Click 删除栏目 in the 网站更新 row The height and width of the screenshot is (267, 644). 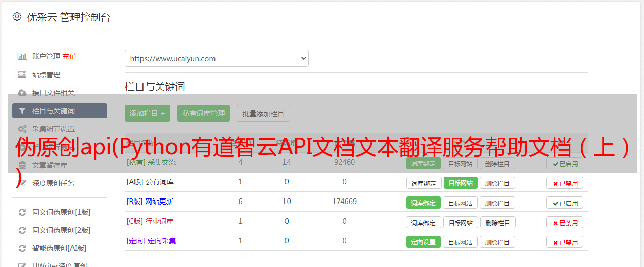[x=497, y=203]
